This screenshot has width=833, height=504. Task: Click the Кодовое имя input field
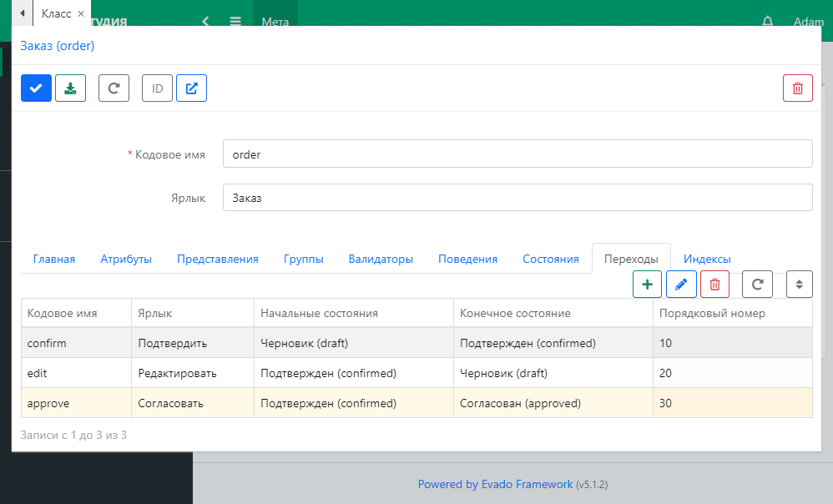[517, 154]
